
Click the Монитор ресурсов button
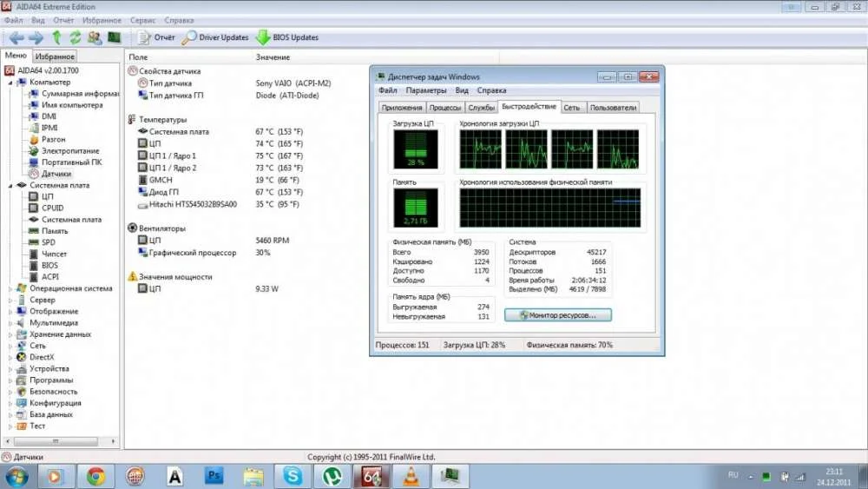pyautogui.click(x=558, y=315)
